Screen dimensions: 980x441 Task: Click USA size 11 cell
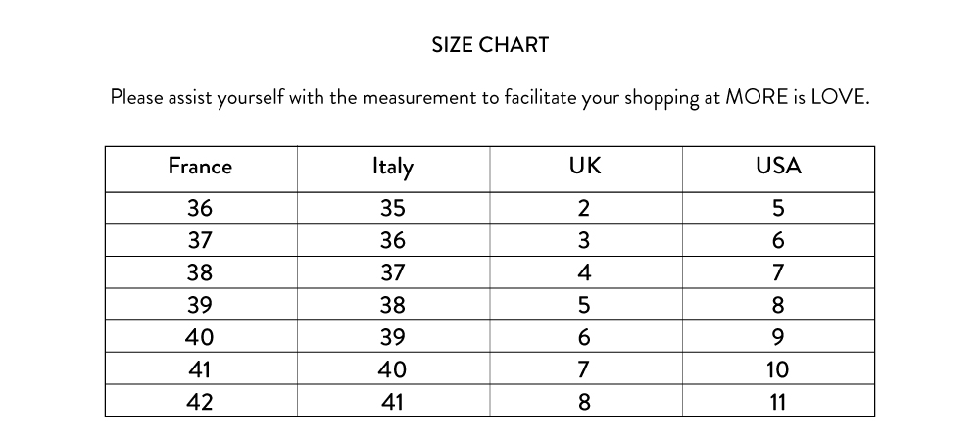778,401
